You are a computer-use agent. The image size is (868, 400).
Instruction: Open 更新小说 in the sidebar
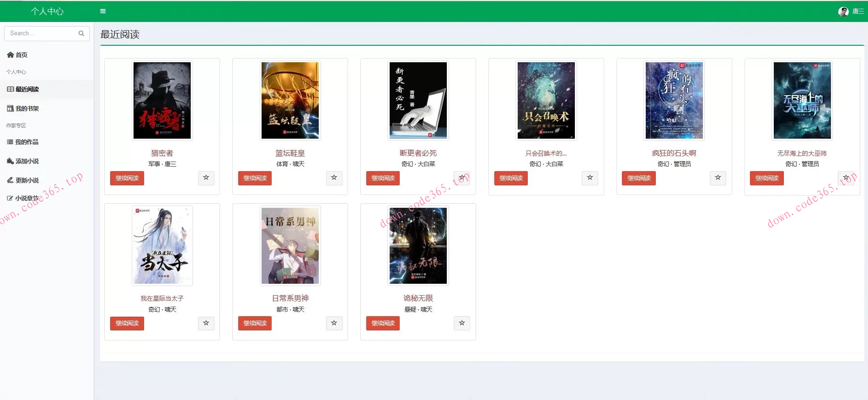(x=47, y=180)
